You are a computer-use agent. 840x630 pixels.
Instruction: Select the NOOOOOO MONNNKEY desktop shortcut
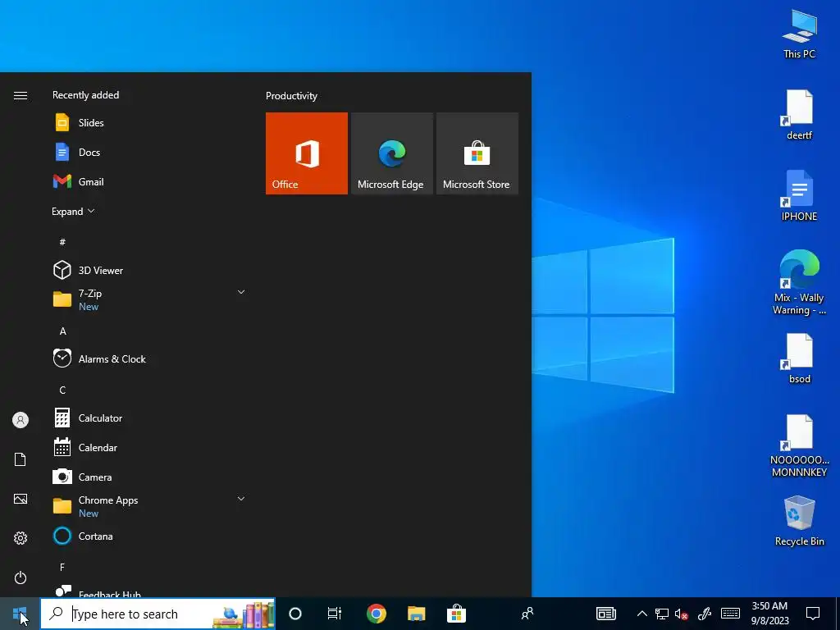click(799, 445)
